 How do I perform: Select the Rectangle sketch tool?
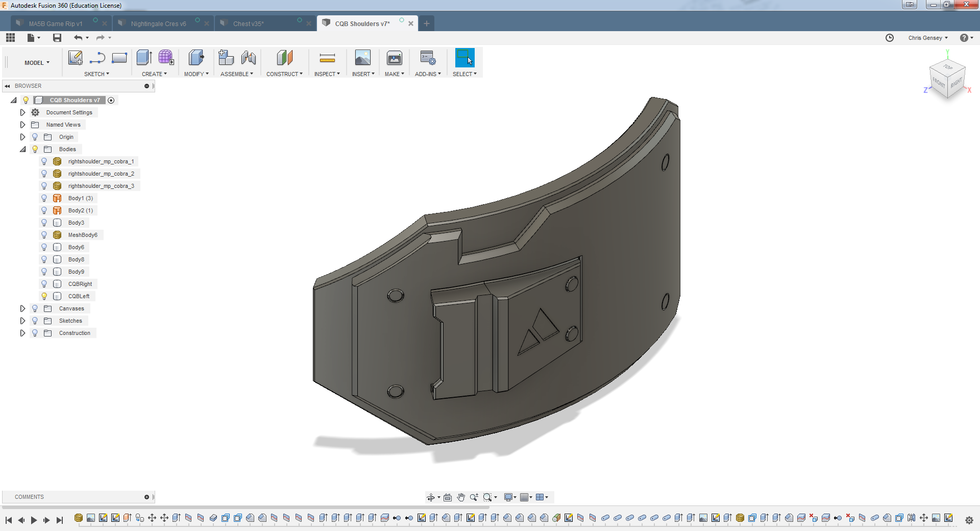[119, 58]
